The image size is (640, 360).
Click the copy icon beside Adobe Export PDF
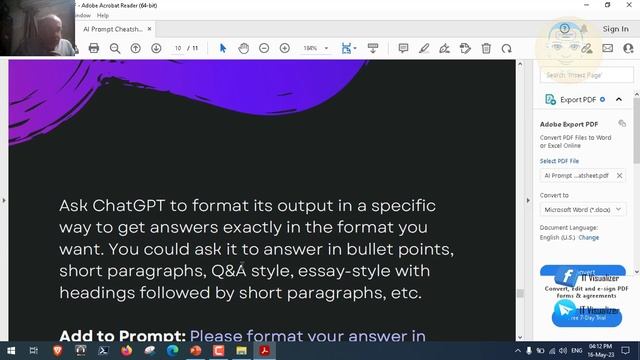point(622,123)
